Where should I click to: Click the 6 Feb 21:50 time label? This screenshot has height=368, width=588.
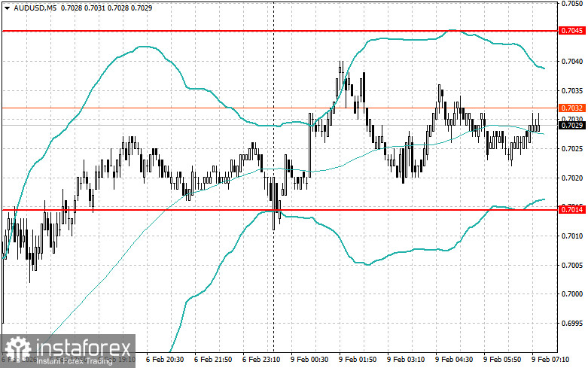pos(213,360)
